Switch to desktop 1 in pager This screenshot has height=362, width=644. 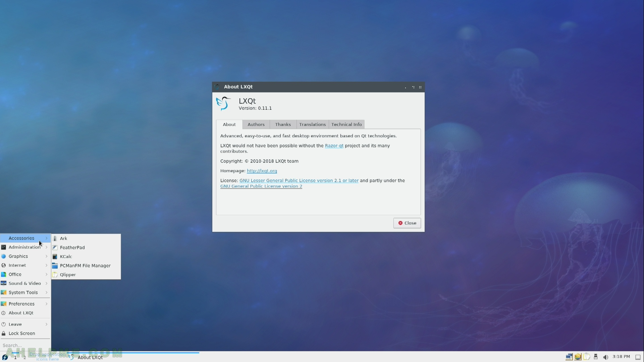[x=15, y=357]
